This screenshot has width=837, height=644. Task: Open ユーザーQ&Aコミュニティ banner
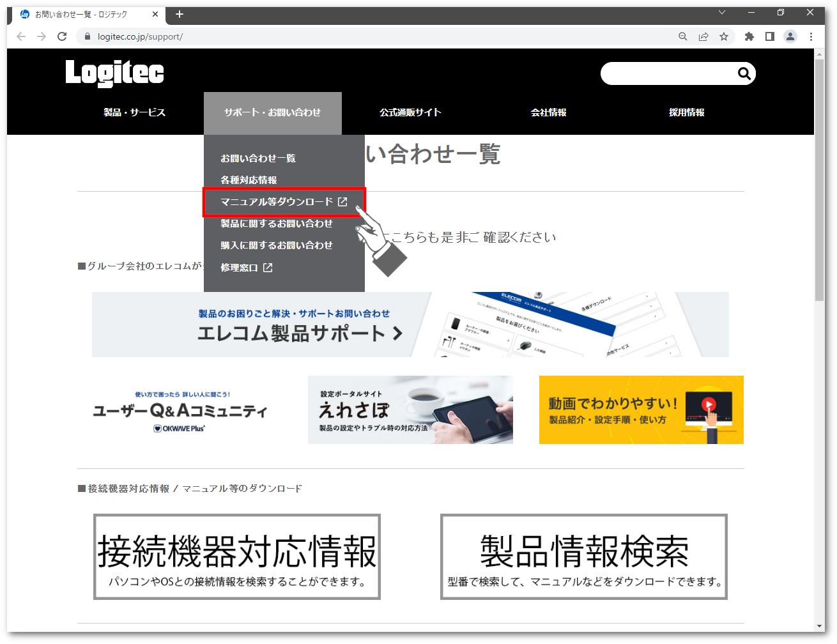[x=180, y=410]
